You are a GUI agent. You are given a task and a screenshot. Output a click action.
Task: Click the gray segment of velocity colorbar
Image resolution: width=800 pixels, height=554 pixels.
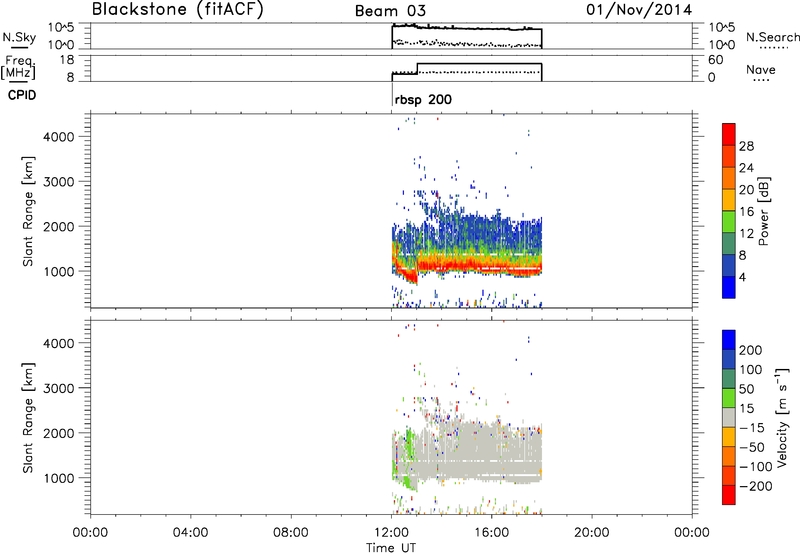point(729,418)
